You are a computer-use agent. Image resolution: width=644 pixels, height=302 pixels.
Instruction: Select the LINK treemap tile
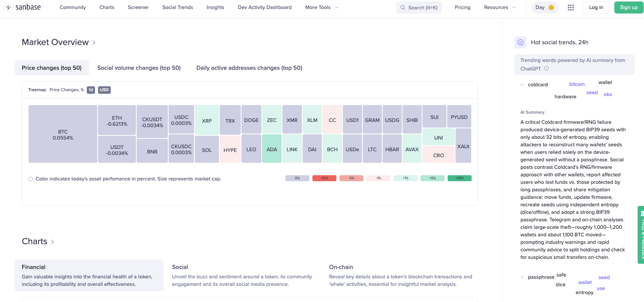(292, 149)
